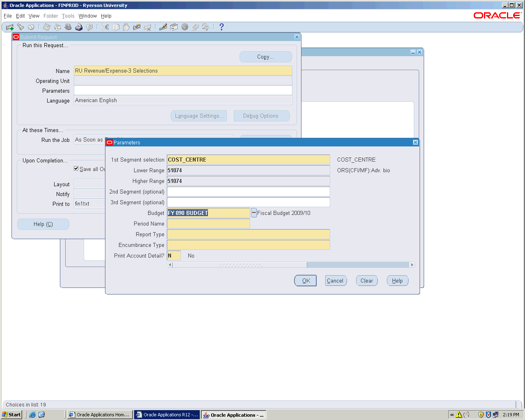Open the Window menu
Screen dimensions: 525x420
pos(87,16)
